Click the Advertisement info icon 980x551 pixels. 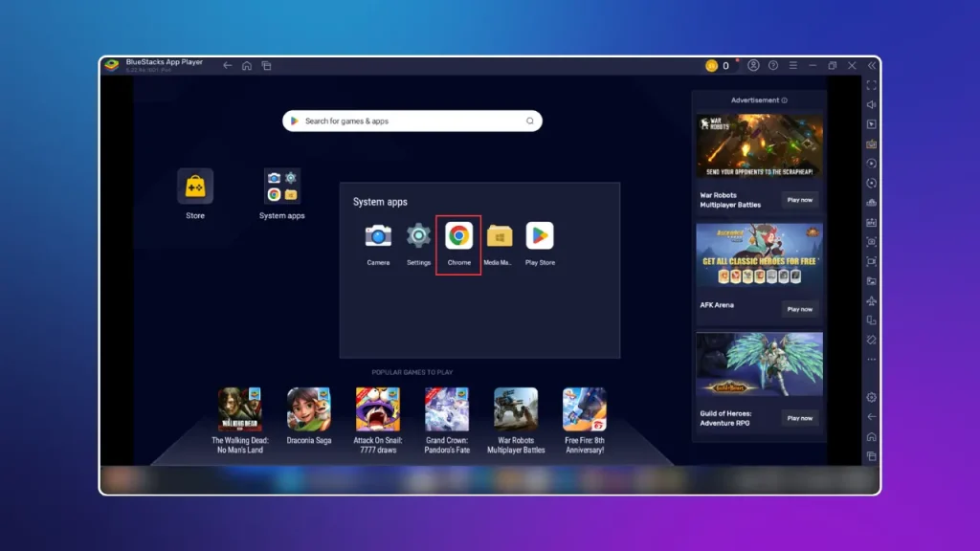click(x=785, y=99)
